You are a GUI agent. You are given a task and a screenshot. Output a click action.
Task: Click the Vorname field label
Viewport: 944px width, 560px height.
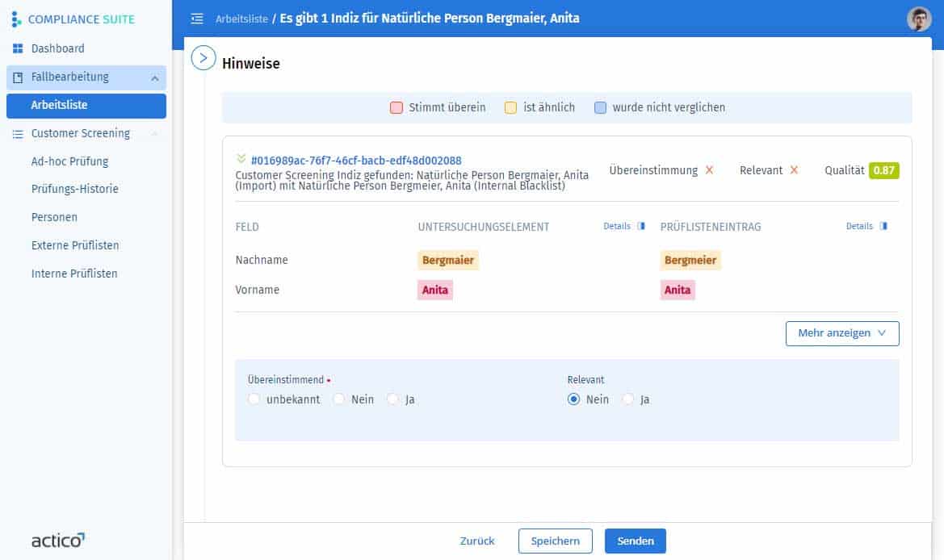click(258, 290)
